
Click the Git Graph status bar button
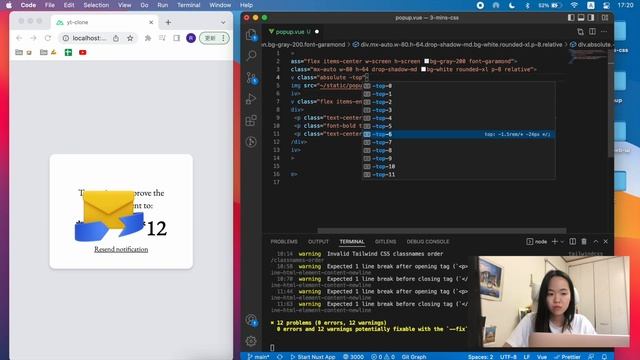tap(414, 357)
